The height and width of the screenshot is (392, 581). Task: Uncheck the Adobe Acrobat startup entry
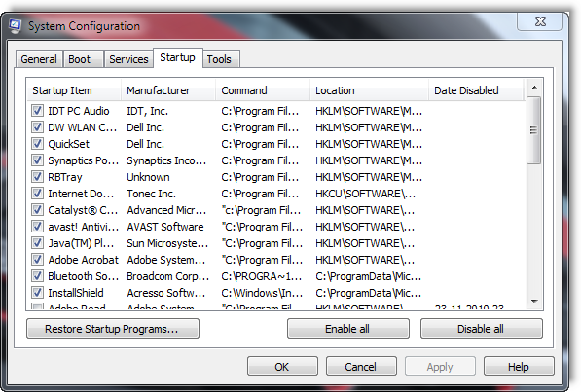click(x=37, y=259)
